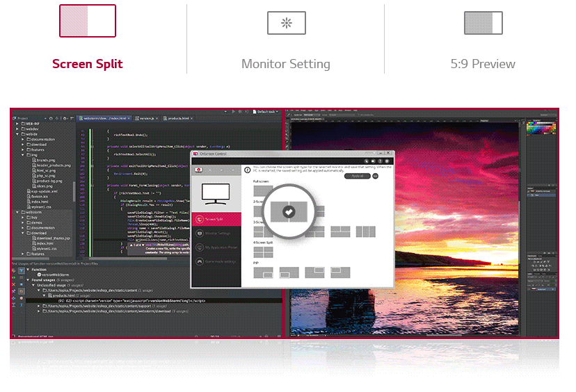The image size is (576, 392).
Task: Select header_products.png file
Action: [x=51, y=165]
